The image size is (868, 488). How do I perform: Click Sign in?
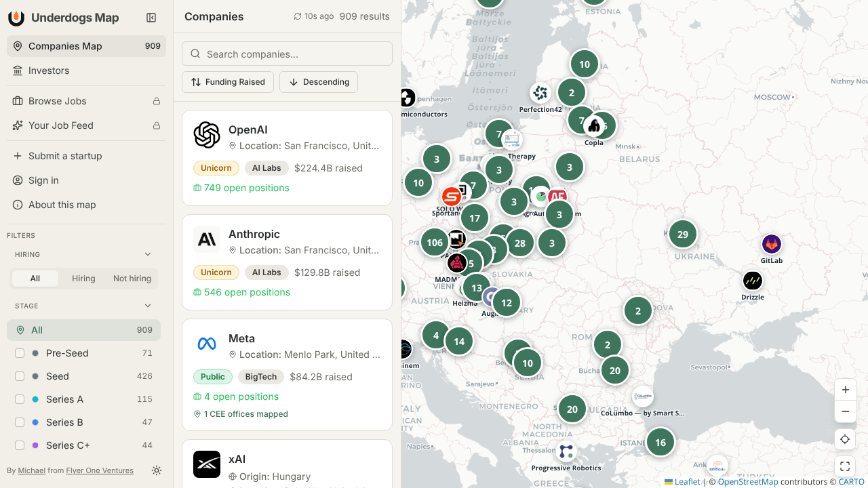(86, 180)
